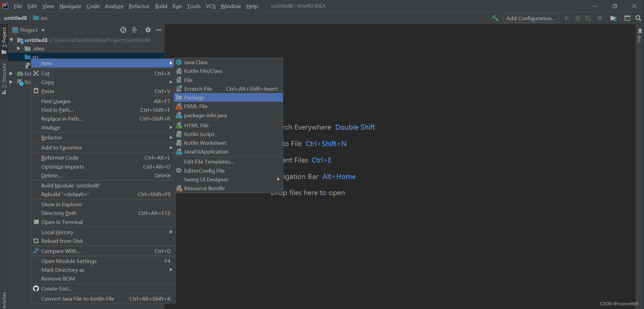Expand Add to Favorites submenu
644x309 pixels.
tap(103, 147)
